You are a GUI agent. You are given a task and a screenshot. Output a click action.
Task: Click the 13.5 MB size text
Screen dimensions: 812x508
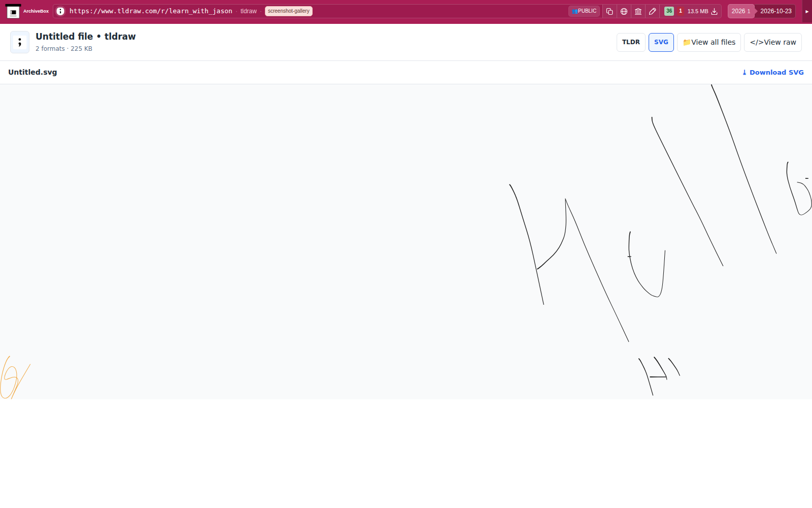coord(698,11)
